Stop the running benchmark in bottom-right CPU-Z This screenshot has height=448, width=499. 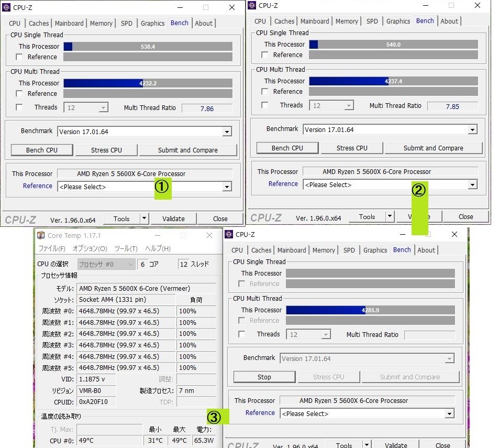click(264, 377)
